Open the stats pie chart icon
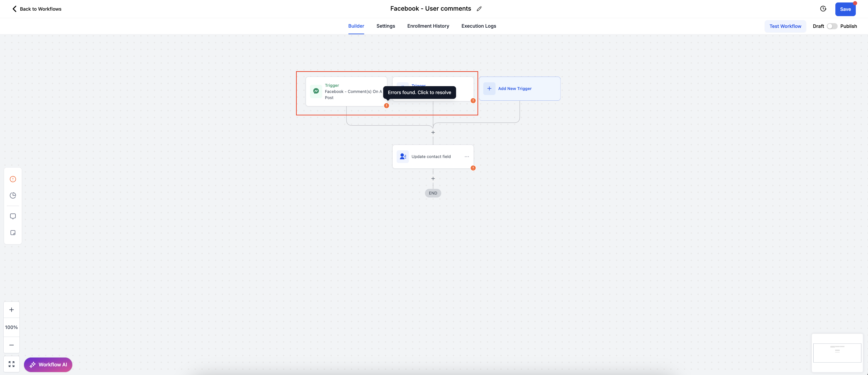868x375 pixels. coord(13,196)
